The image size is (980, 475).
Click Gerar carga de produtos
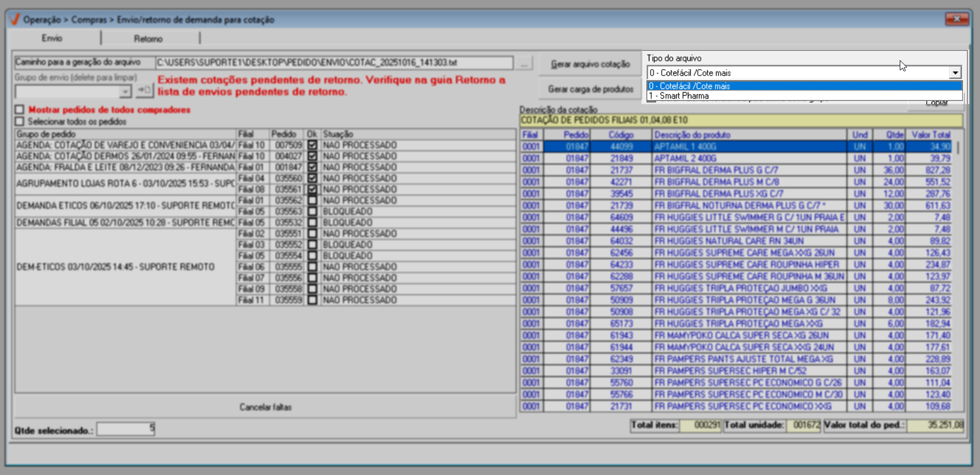tap(590, 89)
